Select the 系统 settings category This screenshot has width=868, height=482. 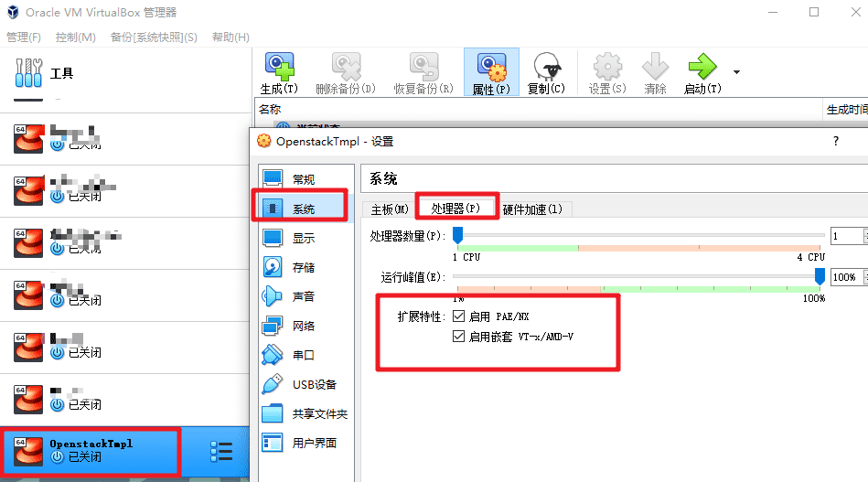(305, 209)
